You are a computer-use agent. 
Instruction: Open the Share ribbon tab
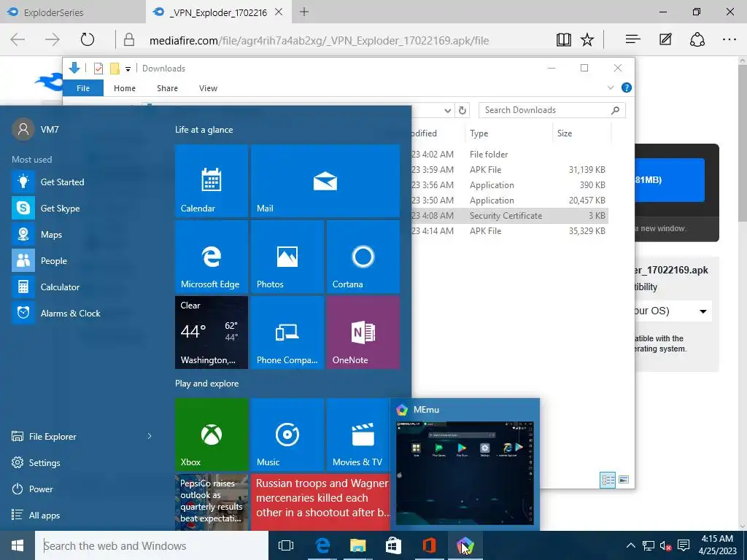click(167, 88)
